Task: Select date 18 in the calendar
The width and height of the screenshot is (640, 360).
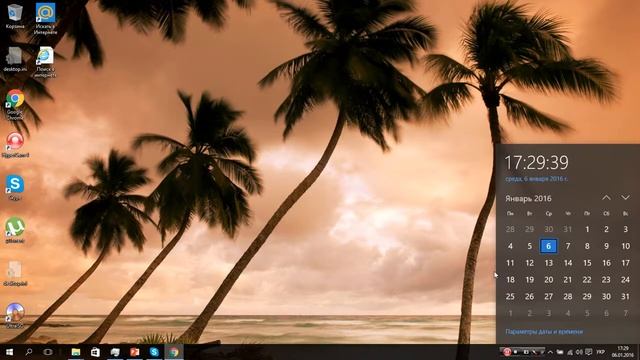Action: [510, 280]
